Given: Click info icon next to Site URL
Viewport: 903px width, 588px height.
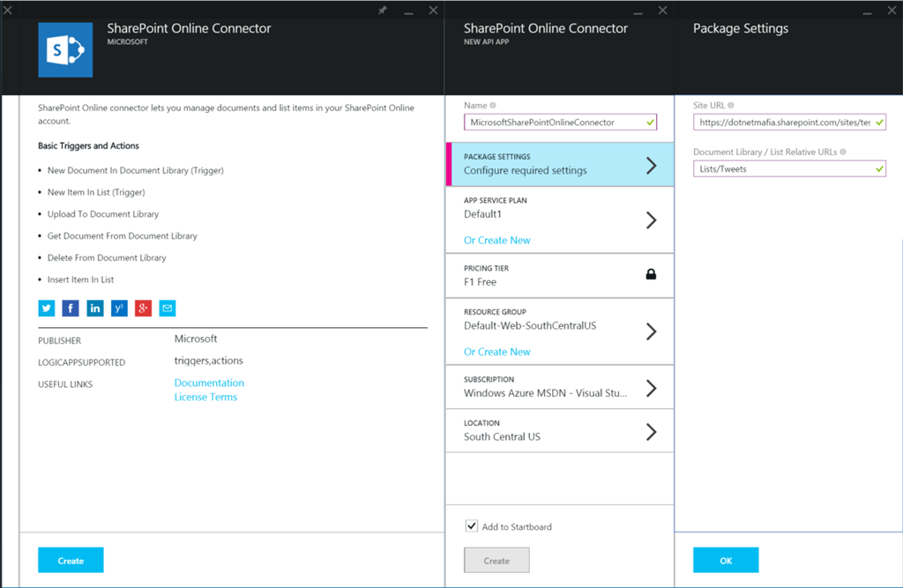Looking at the screenshot, I should pyautogui.click(x=731, y=106).
